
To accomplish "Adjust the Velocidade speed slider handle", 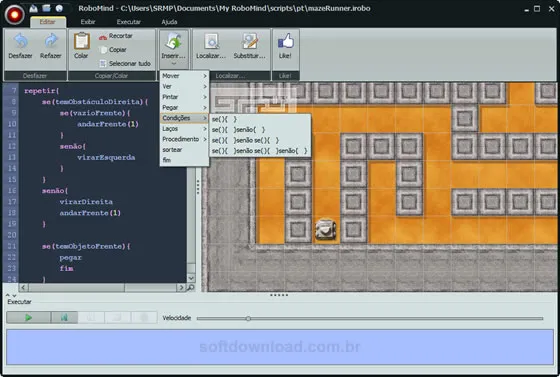I will (248, 318).
